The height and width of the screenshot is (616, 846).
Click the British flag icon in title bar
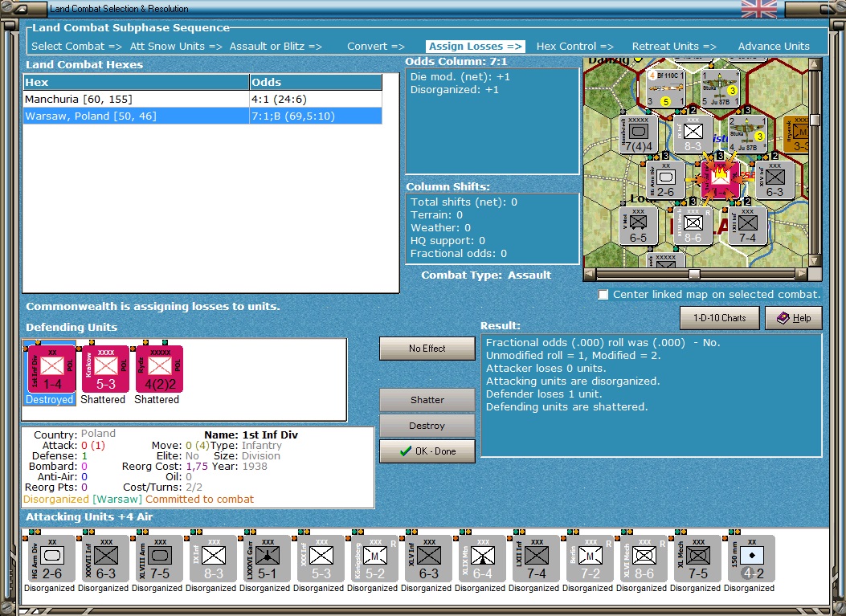tap(758, 9)
